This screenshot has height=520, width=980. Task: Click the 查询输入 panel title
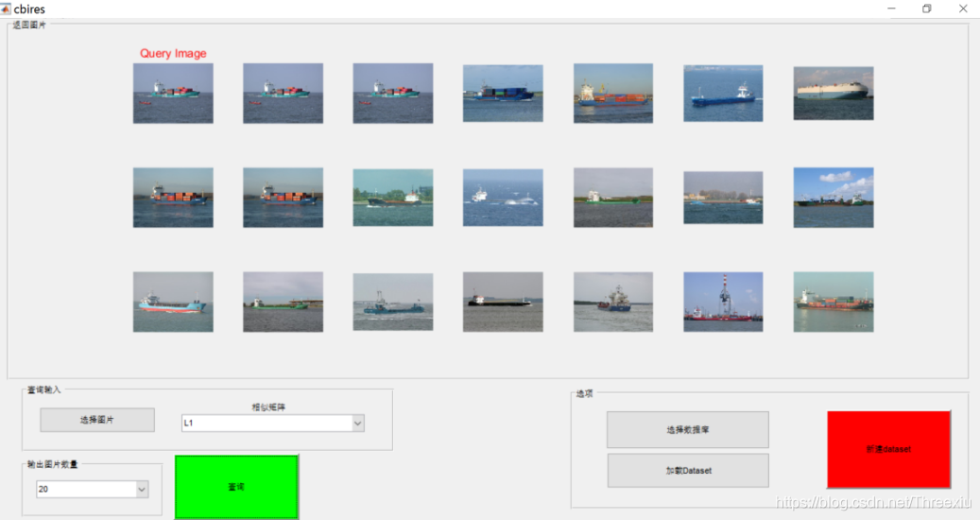point(43,390)
